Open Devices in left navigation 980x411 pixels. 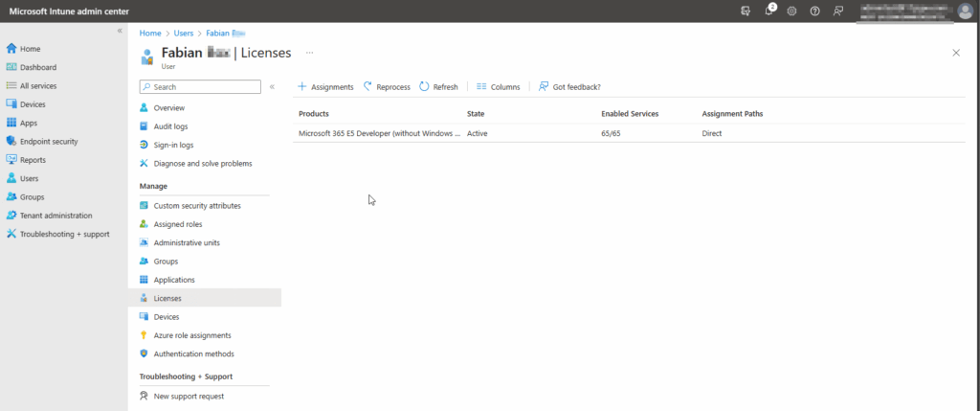point(33,104)
